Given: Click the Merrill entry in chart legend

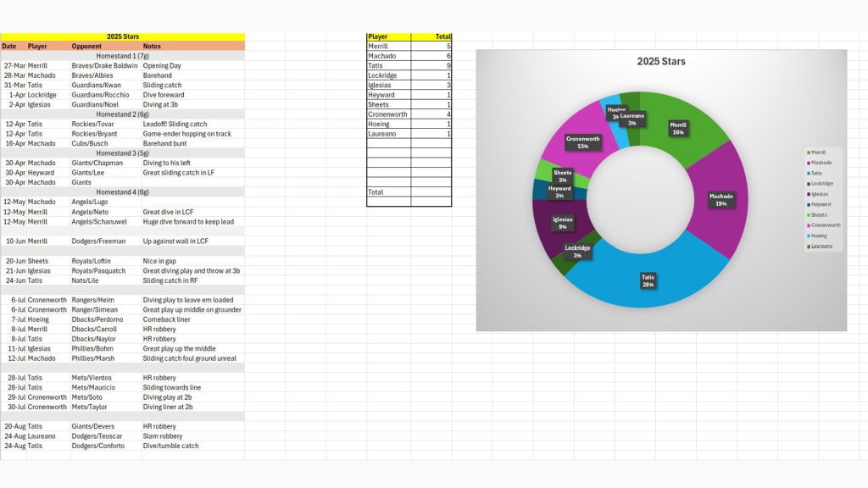Looking at the screenshot, I should [x=820, y=152].
